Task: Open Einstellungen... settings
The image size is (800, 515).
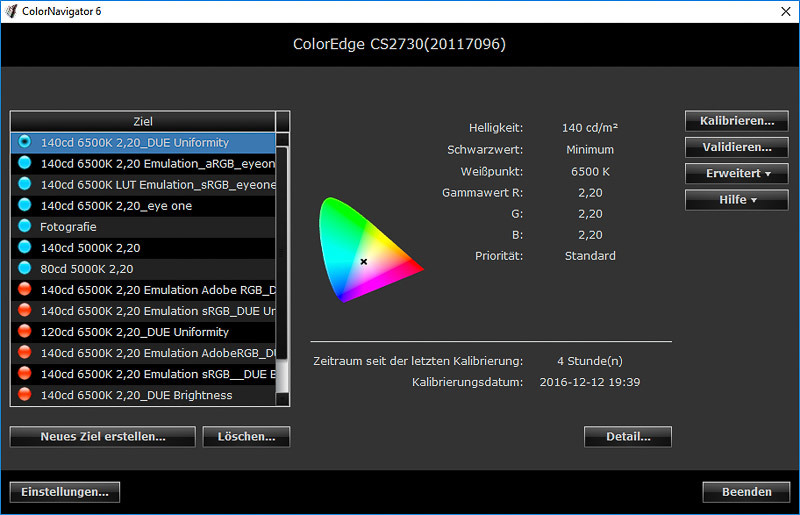Action: [x=65, y=492]
